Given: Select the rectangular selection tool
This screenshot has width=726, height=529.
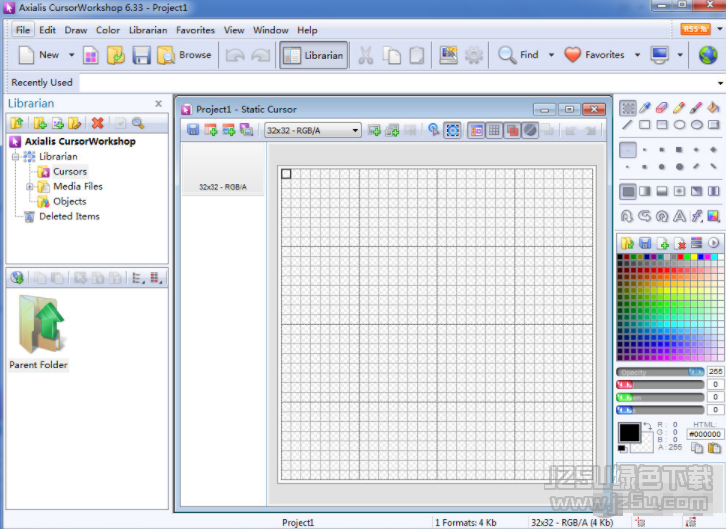Looking at the screenshot, I should tap(628, 108).
